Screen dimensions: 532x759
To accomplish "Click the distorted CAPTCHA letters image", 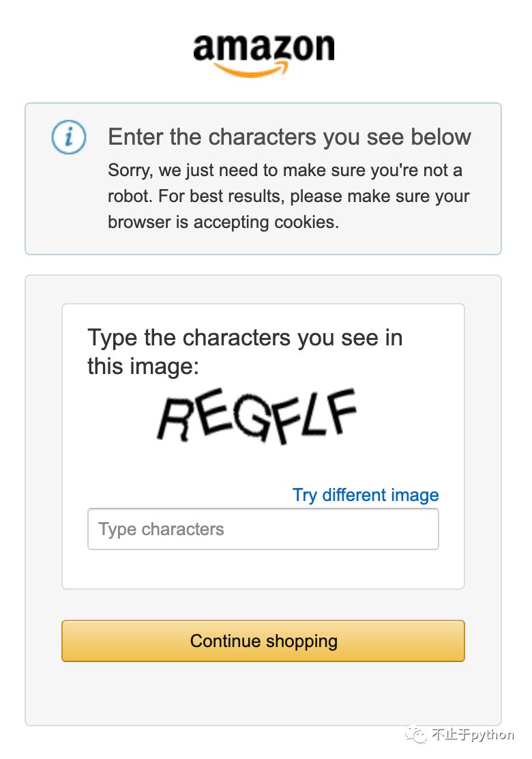I will [258, 416].
